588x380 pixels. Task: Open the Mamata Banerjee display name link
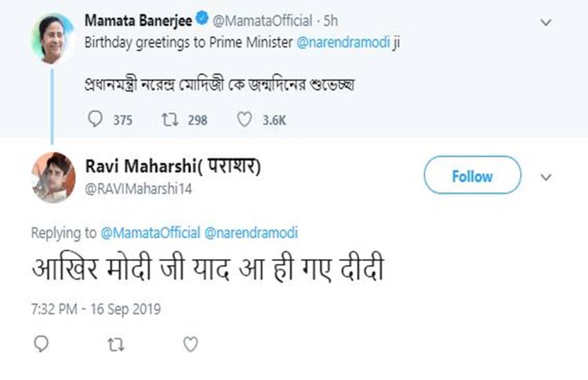[x=138, y=21]
